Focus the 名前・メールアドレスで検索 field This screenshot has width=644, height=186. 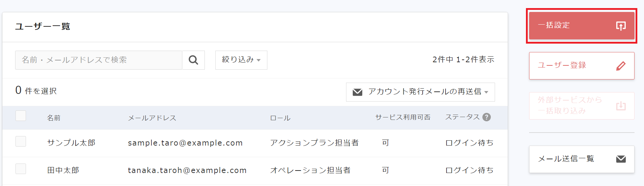pyautogui.click(x=98, y=60)
